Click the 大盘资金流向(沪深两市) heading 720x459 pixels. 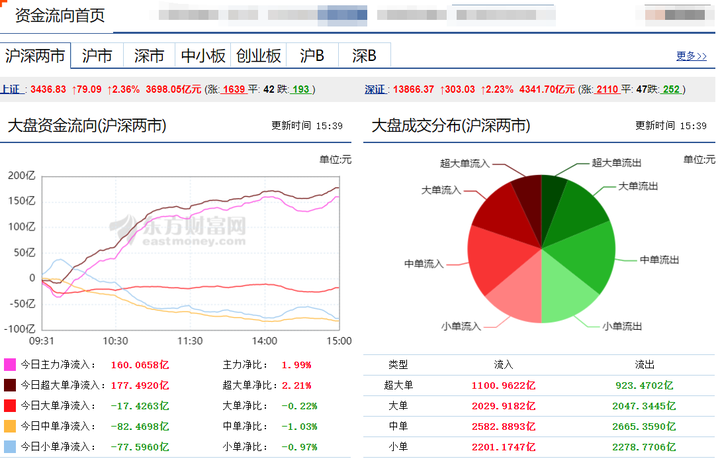pos(87,125)
